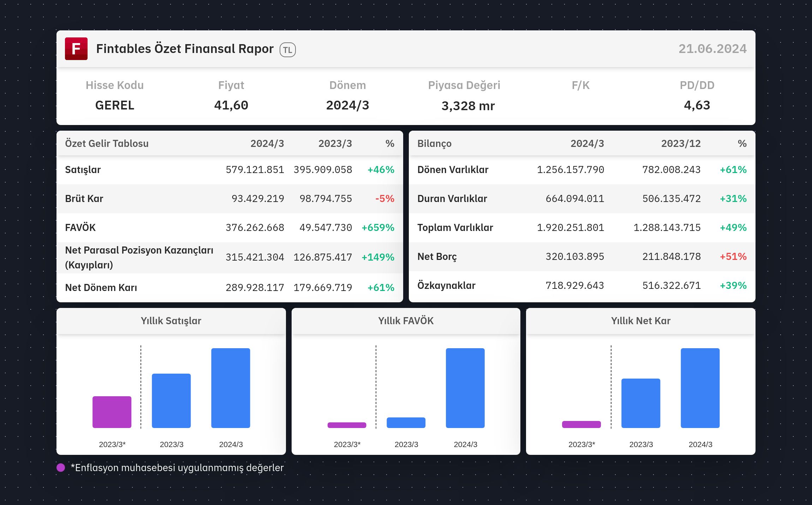Image resolution: width=812 pixels, height=505 pixels.
Task: Click the 21.06.2024 report date
Action: pos(712,49)
